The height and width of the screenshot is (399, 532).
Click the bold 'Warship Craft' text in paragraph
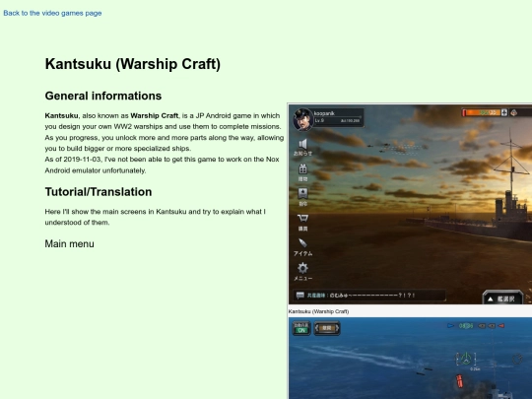[155, 115]
